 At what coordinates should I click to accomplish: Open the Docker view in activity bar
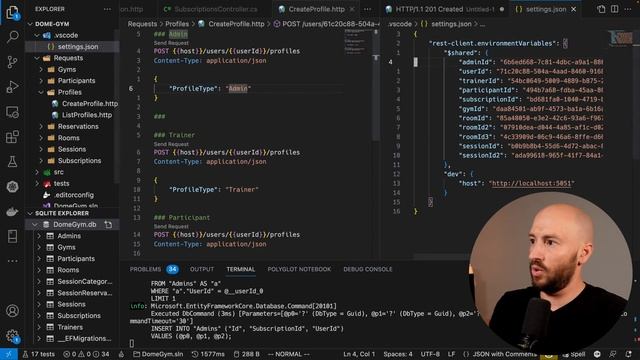click(x=12, y=211)
